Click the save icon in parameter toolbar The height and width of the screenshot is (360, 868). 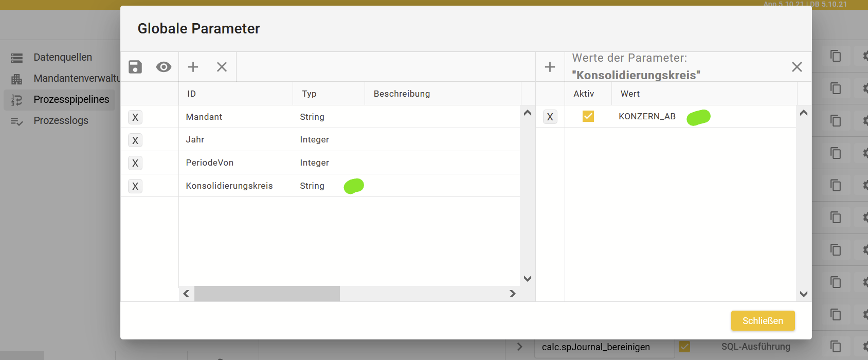click(x=135, y=67)
